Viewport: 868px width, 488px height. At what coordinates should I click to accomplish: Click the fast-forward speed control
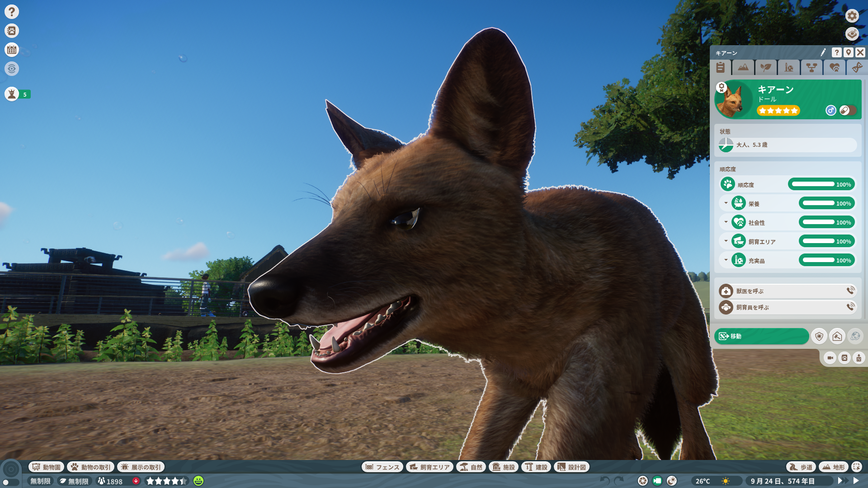(843, 481)
